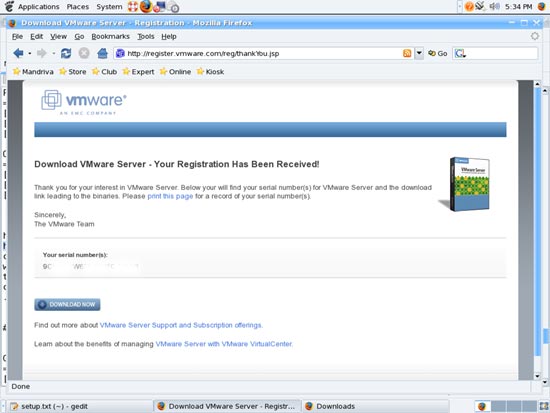Click the volume speaker tray icon

[x=494, y=6]
